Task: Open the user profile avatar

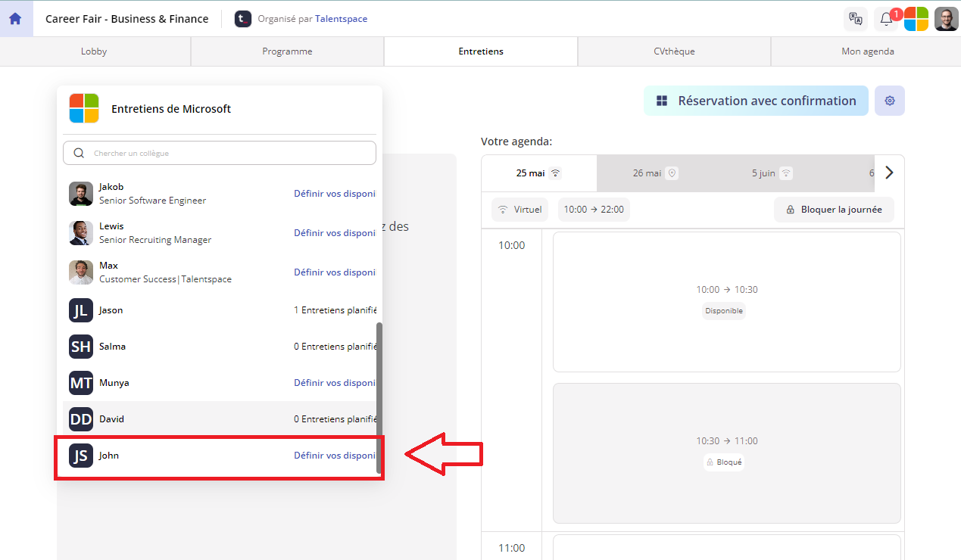Action: coord(947,19)
